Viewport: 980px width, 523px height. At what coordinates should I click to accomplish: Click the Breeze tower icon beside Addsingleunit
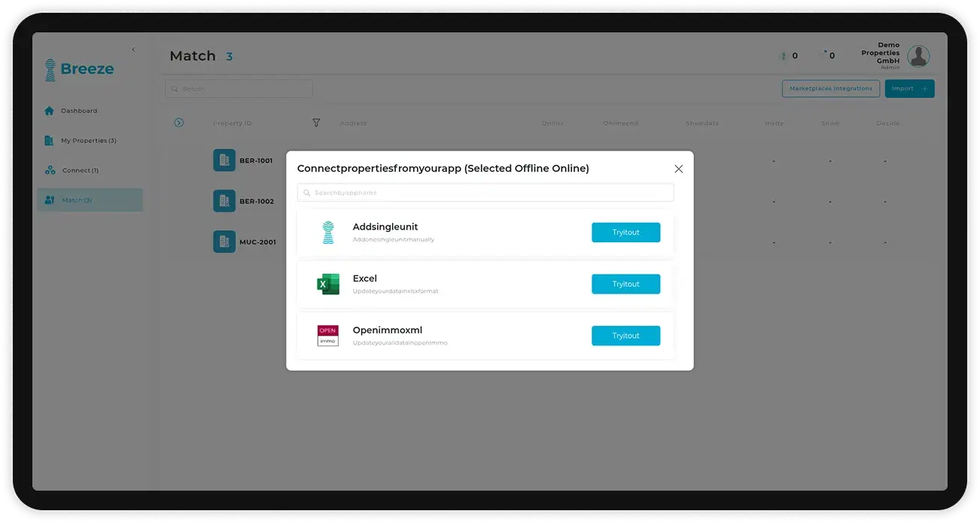[x=327, y=233]
